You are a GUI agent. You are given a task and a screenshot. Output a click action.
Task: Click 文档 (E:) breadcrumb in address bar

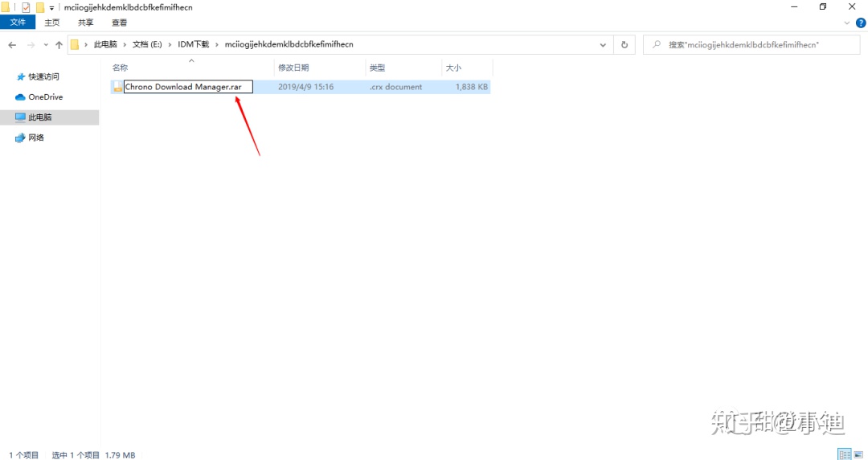tap(147, 44)
